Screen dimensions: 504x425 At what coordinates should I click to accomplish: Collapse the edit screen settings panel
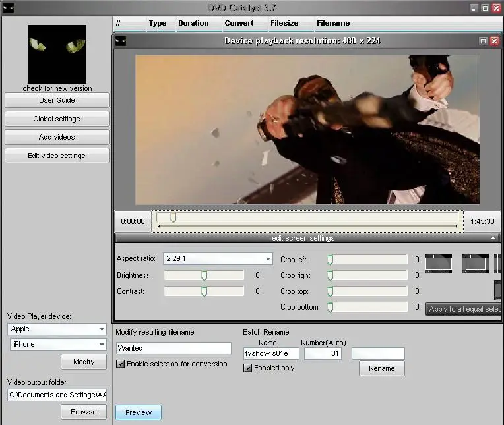493,238
